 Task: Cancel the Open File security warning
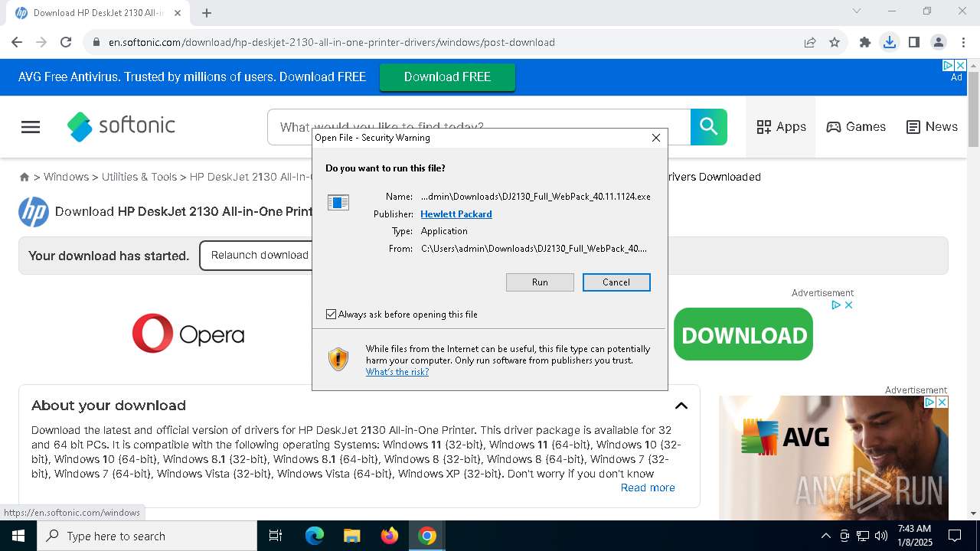tap(616, 282)
